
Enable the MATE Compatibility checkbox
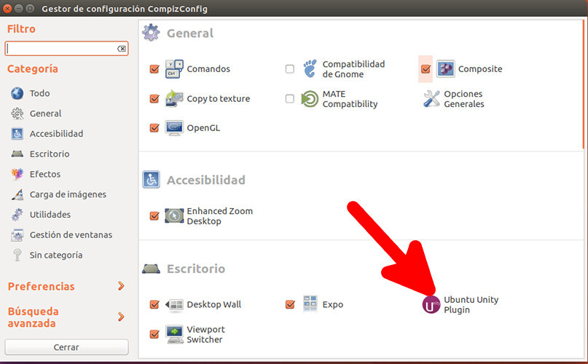pyautogui.click(x=289, y=98)
